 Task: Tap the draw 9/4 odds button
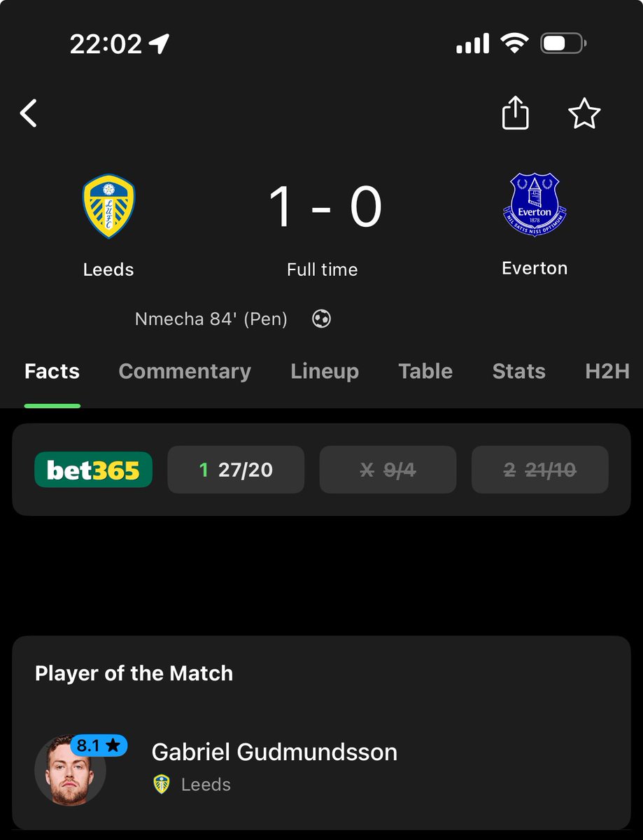388,470
